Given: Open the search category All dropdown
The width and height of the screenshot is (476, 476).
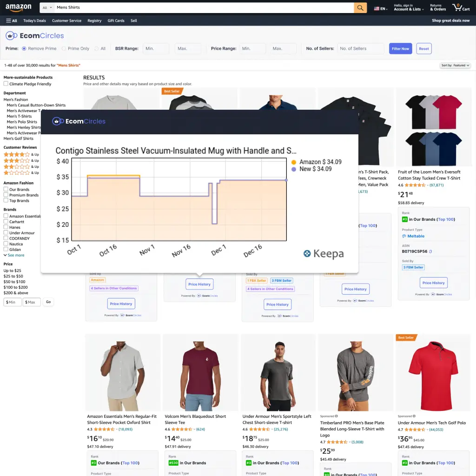Looking at the screenshot, I should (47, 7).
